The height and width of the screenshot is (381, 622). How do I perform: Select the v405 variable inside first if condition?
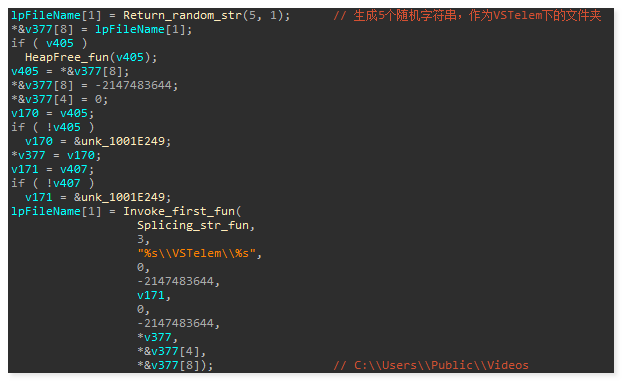click(x=60, y=43)
